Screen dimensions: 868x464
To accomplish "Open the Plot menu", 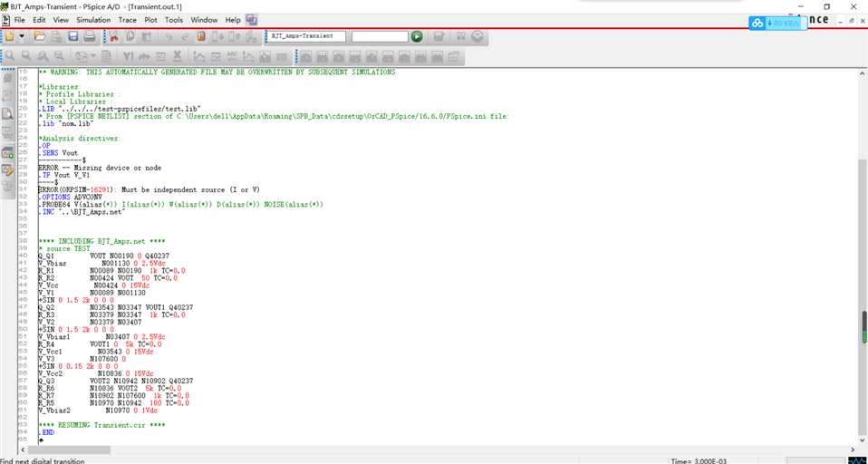I will click(150, 20).
